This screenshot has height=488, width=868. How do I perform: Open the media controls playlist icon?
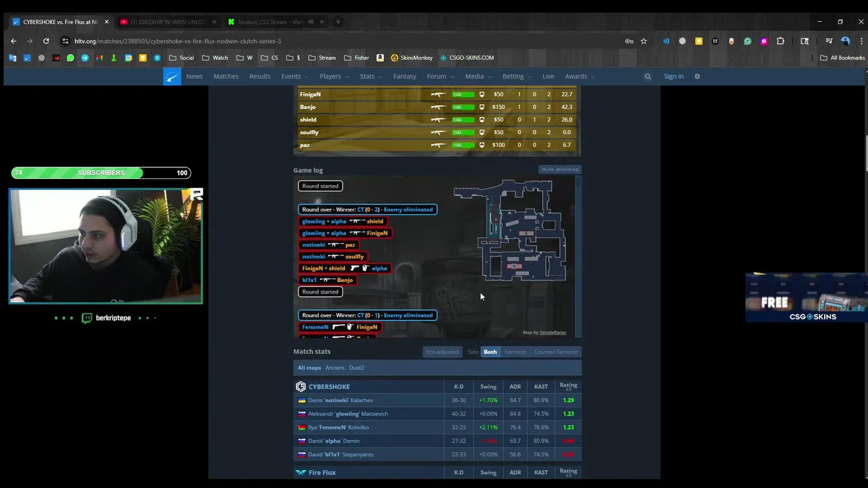[x=829, y=41]
